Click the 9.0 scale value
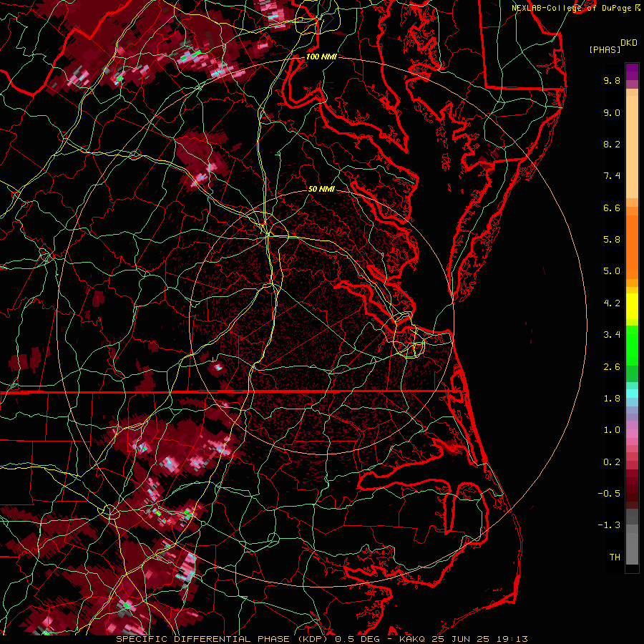Viewport: 644px width, 644px height. (612, 112)
